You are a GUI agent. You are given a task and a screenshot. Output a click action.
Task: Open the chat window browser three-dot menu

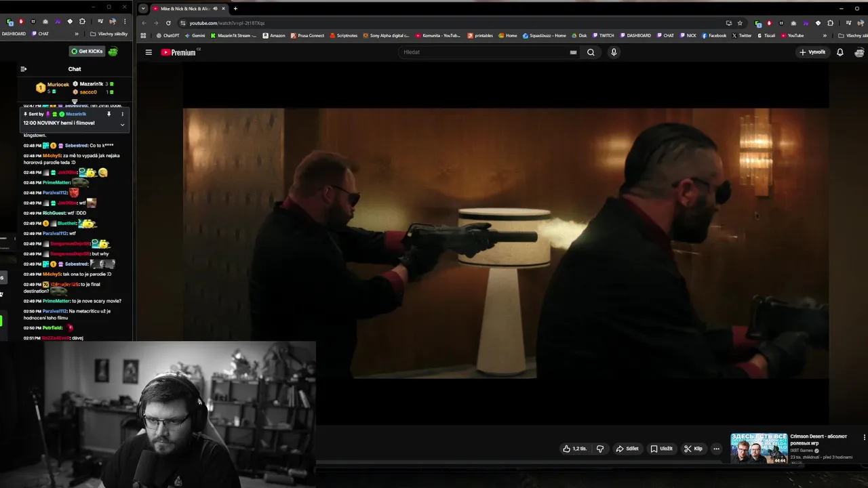click(125, 22)
